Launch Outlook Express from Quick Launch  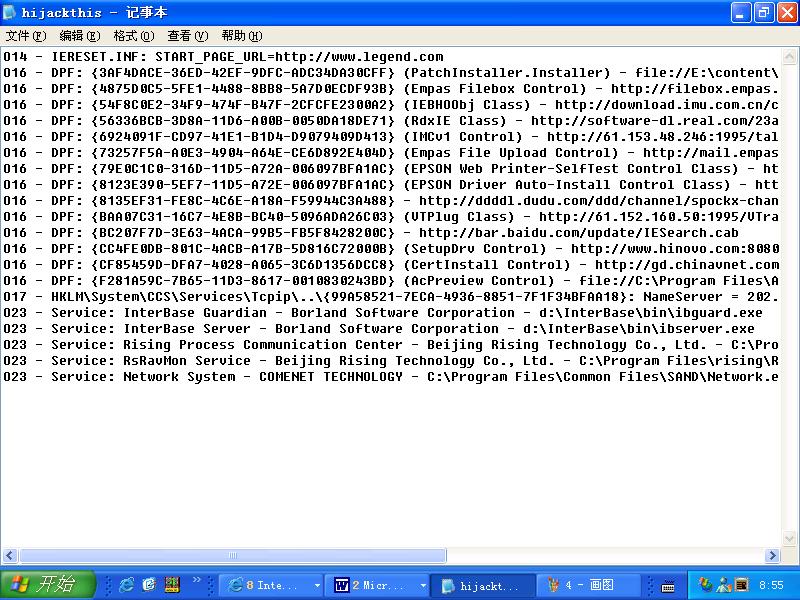pos(149,585)
